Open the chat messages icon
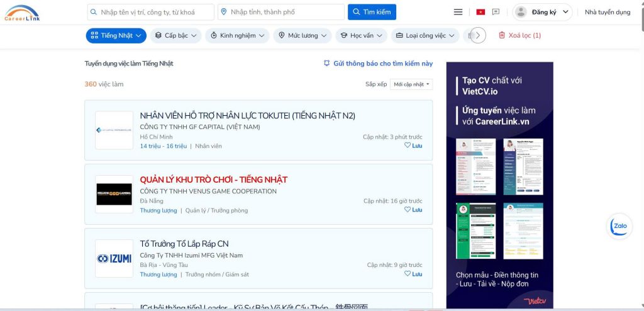The height and width of the screenshot is (311, 644). pyautogui.click(x=496, y=12)
